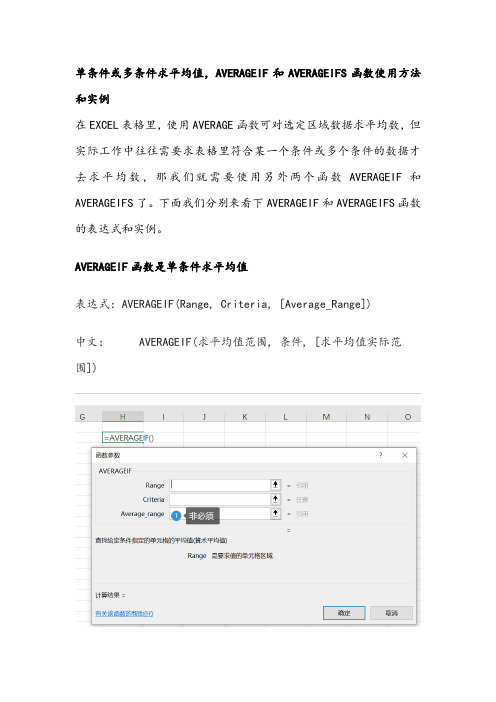Click inside the Criteria input field
496x702 pixels.
(x=219, y=499)
